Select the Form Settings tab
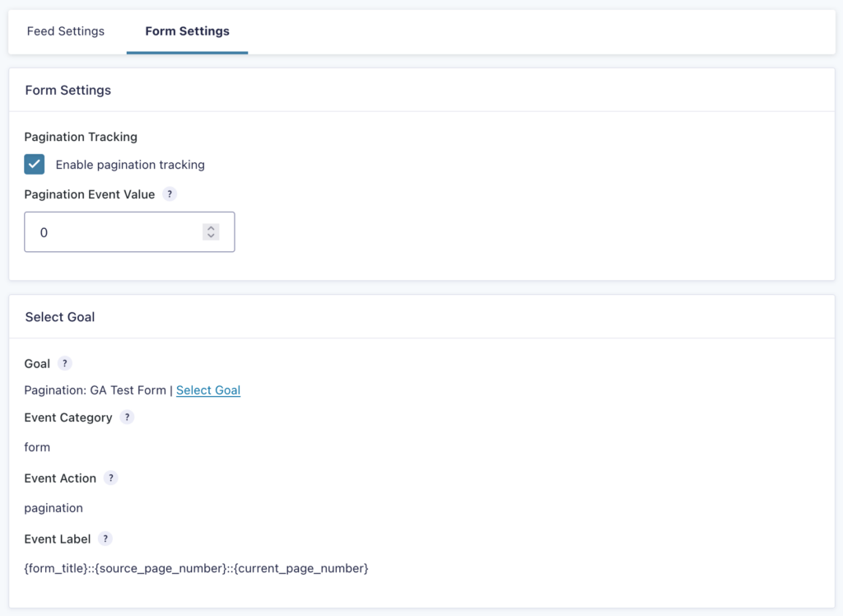This screenshot has height=616, width=843. point(187,31)
